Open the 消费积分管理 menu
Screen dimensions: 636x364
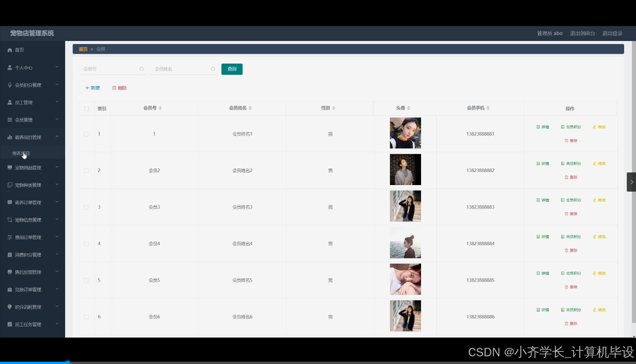coord(33,255)
